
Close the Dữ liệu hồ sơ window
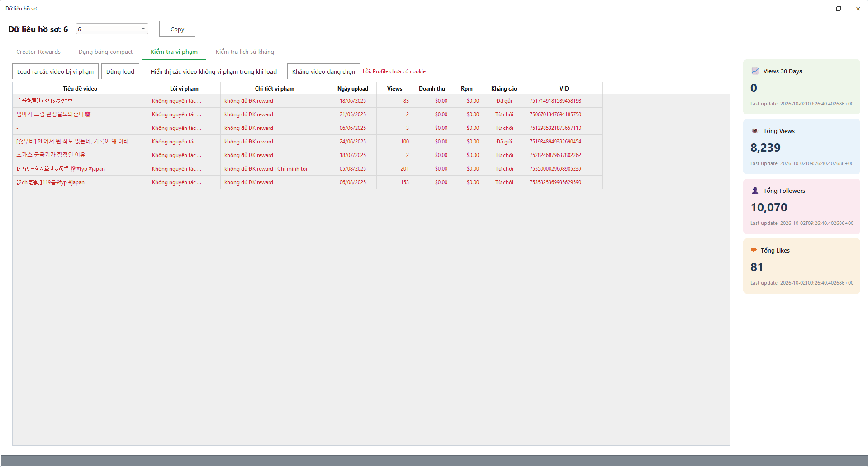(x=858, y=9)
